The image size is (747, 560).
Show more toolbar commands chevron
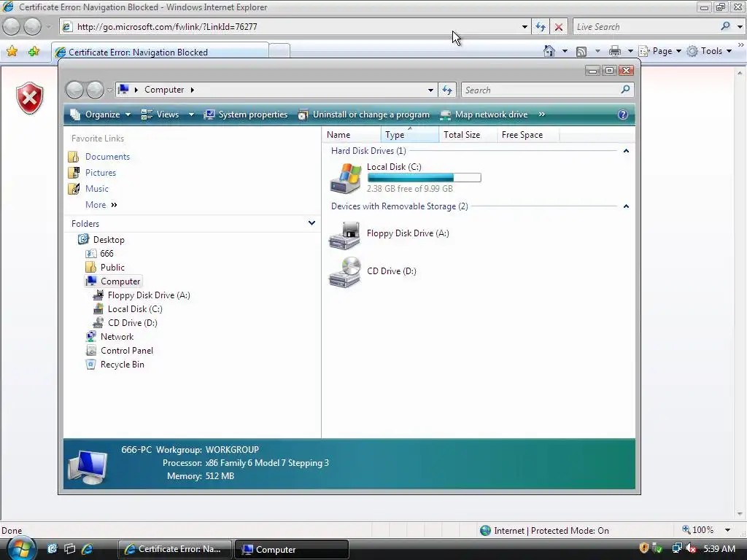point(542,114)
